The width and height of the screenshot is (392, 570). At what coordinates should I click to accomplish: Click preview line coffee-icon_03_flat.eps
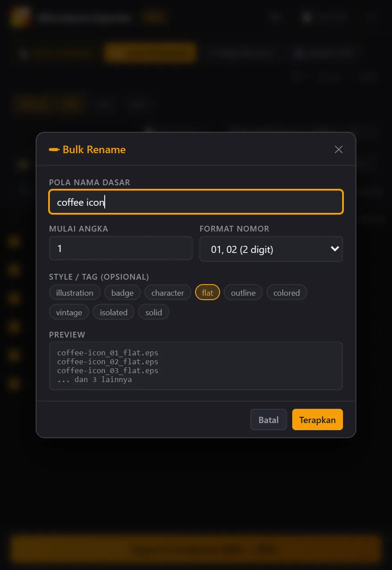click(108, 370)
